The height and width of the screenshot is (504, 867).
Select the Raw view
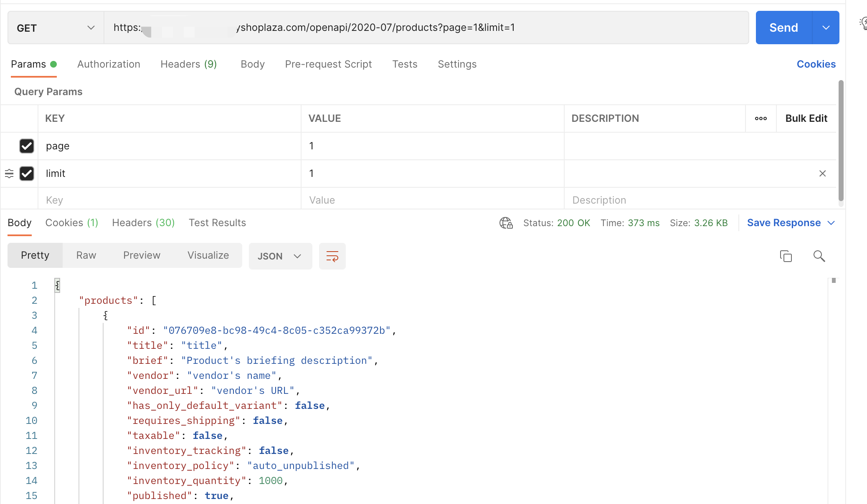click(x=86, y=255)
